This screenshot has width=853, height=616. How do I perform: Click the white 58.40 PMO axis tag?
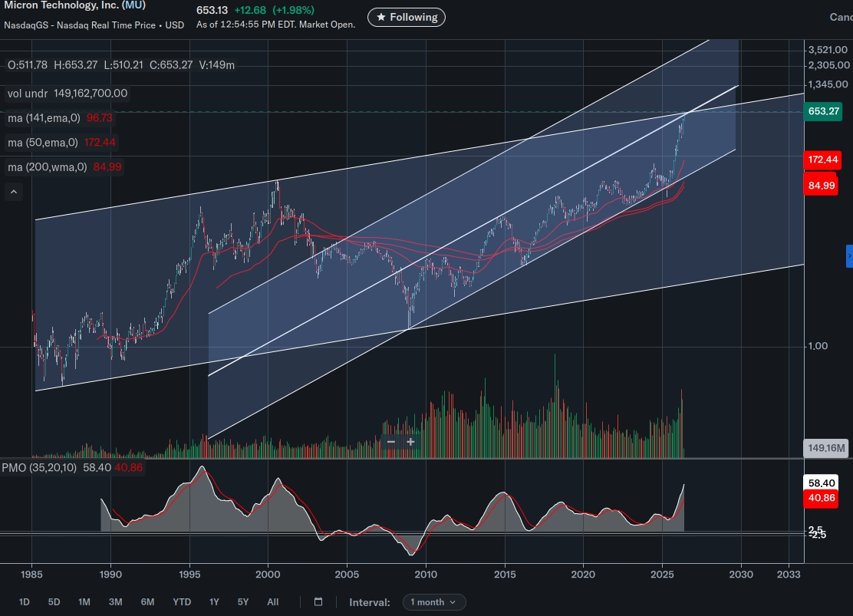coord(822,483)
